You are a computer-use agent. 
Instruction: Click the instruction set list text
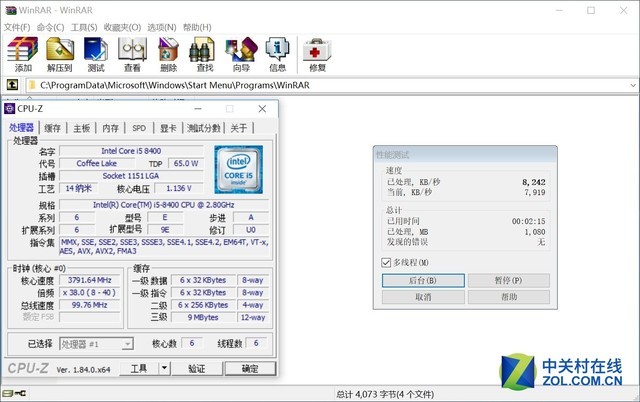[x=164, y=247]
